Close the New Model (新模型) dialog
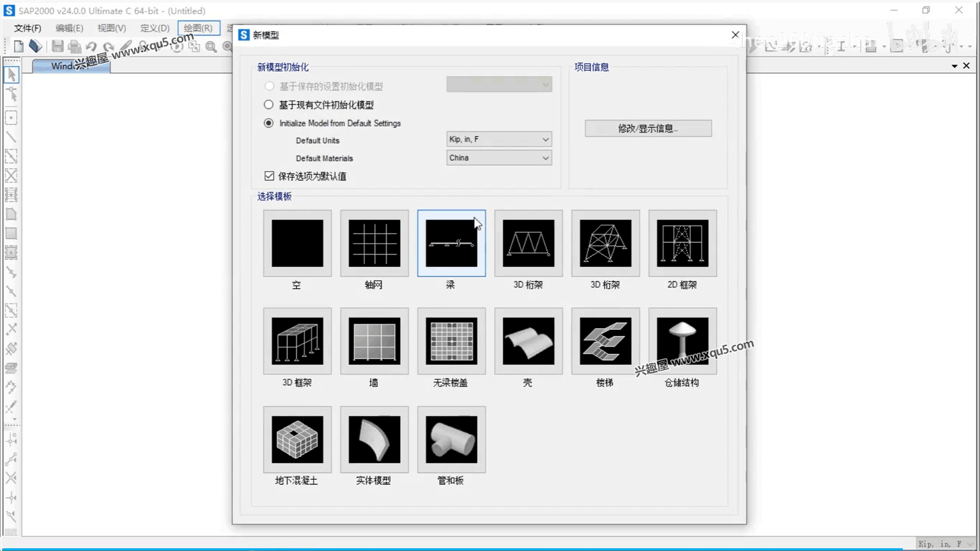Screen dimensions: 980x551 click(x=735, y=35)
